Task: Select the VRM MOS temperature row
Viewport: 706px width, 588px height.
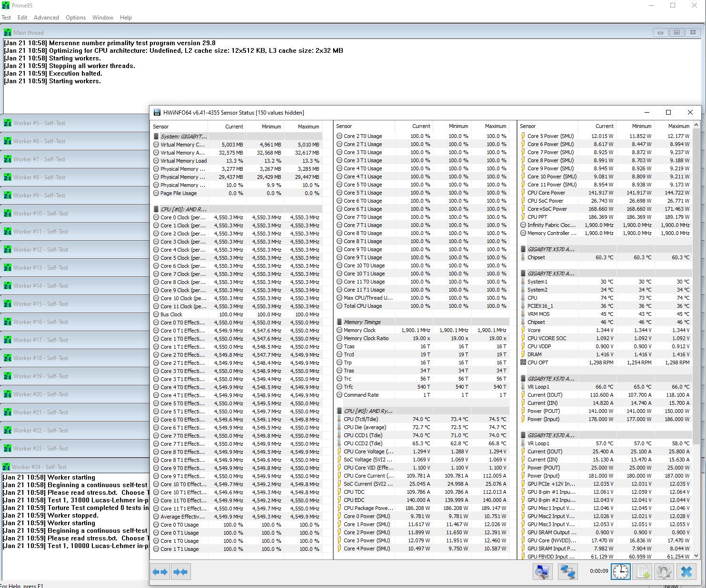Action: point(605,314)
